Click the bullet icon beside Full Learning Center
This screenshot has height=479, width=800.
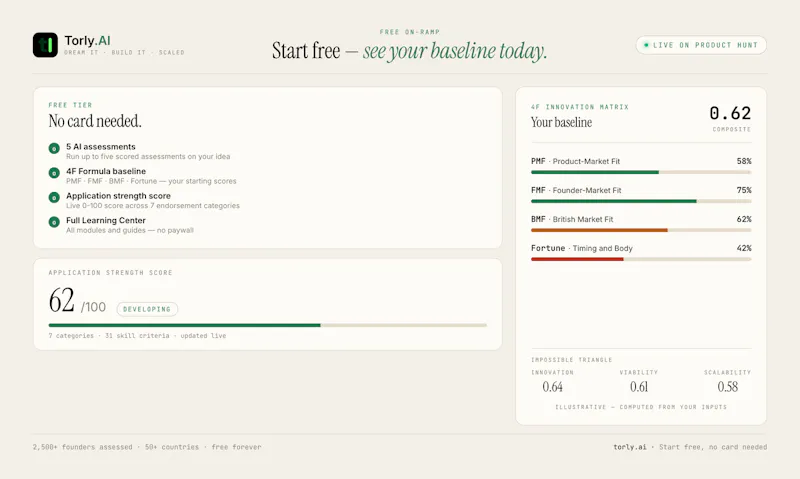coord(54,222)
